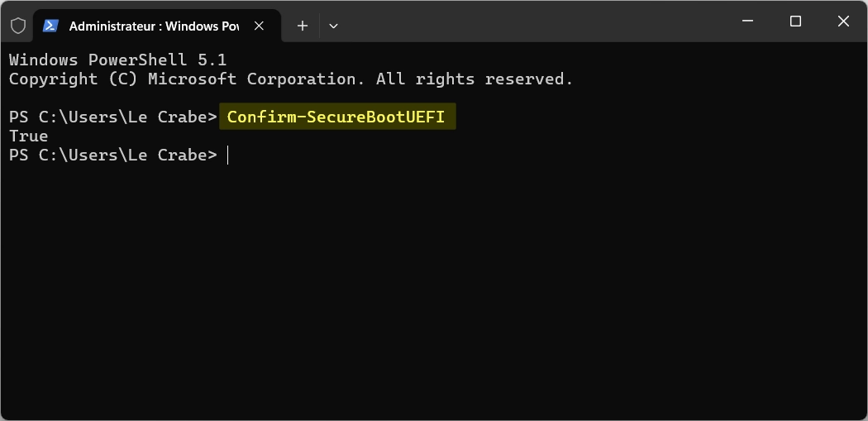
Task: Open a new tab with the plus button
Action: pyautogui.click(x=303, y=26)
